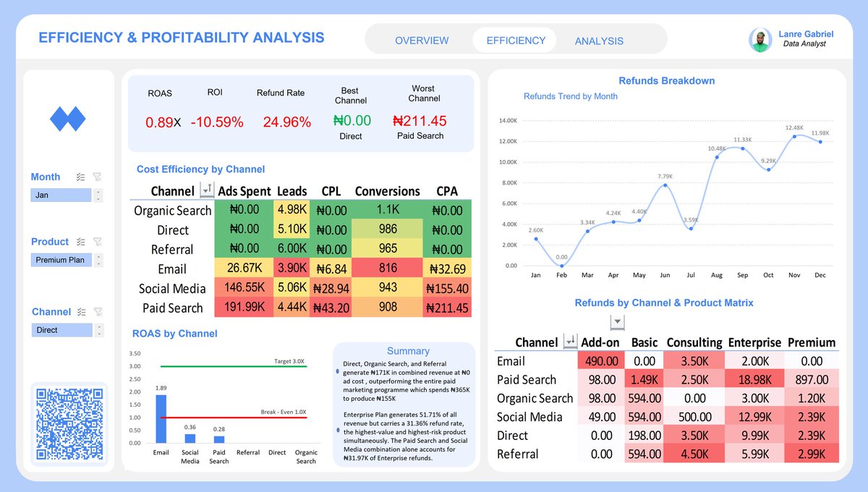Screen dimensions: 868x492
Task: Click the blue diamond logo
Action: pos(67,118)
